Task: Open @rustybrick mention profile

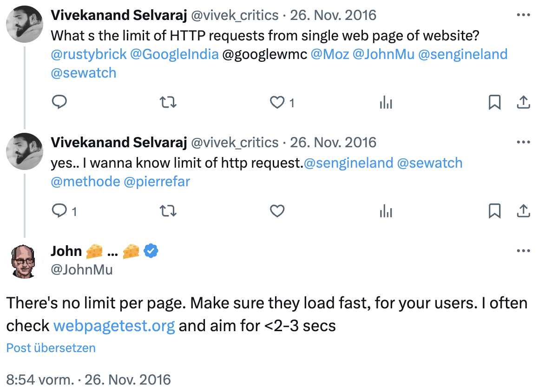Action: 89,54
